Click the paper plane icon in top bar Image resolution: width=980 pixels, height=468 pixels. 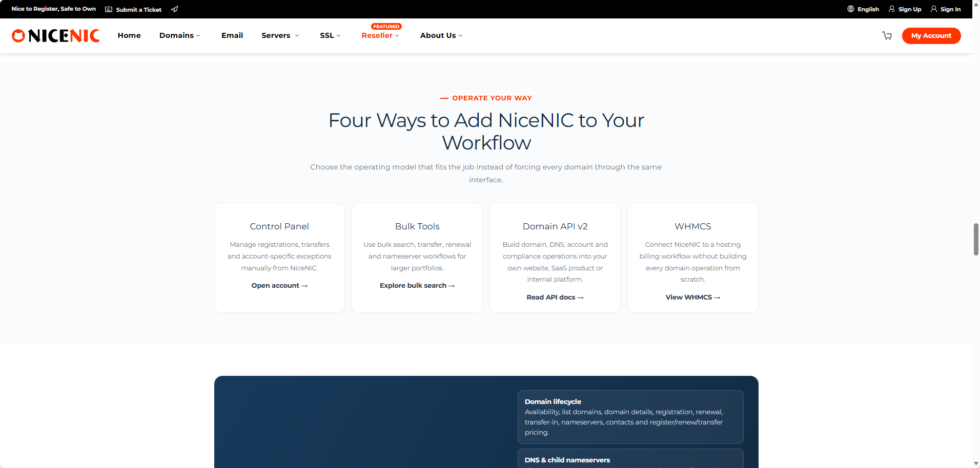tap(174, 9)
